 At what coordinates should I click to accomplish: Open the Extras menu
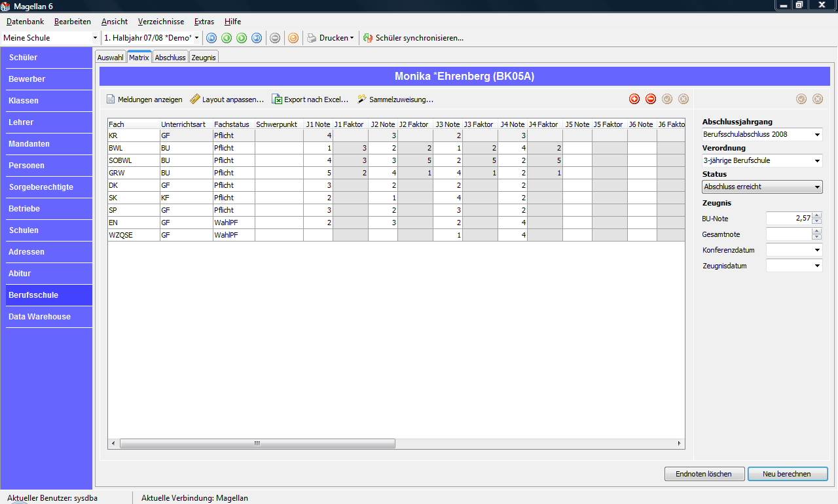coord(204,22)
